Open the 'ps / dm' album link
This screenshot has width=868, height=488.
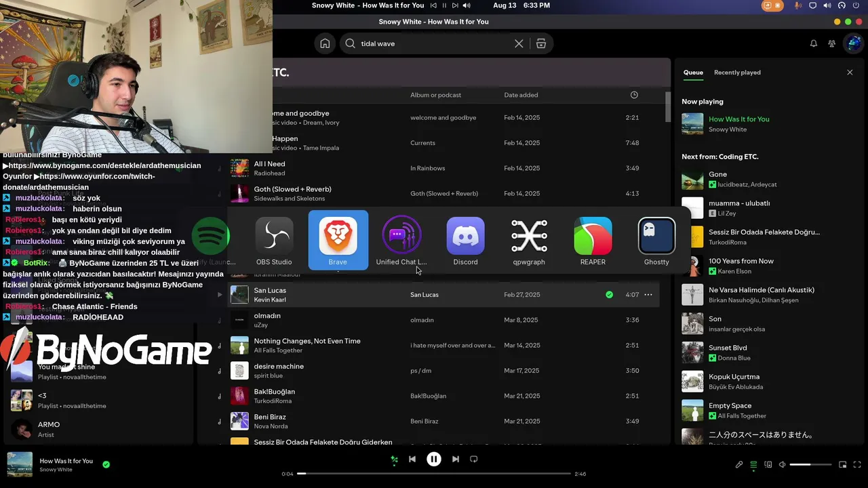pos(420,371)
